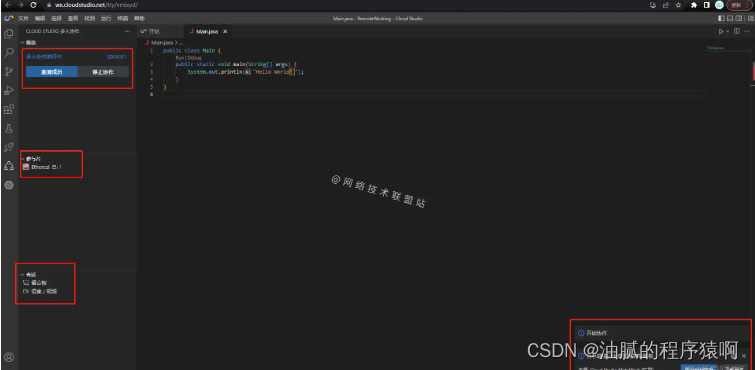Share this page from the address bar
Image resolution: width=755 pixels, height=370 pixels.
tap(666, 5)
